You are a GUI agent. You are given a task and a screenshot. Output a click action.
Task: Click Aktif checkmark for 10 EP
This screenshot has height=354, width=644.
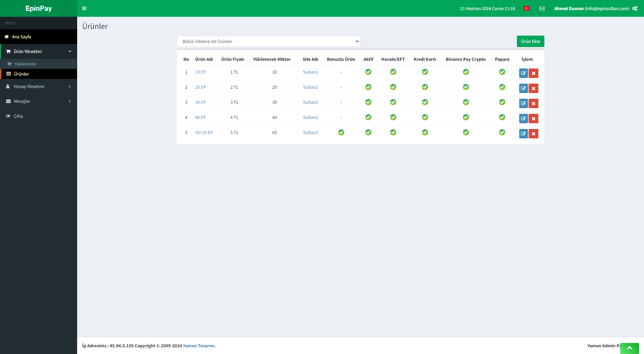(368, 72)
